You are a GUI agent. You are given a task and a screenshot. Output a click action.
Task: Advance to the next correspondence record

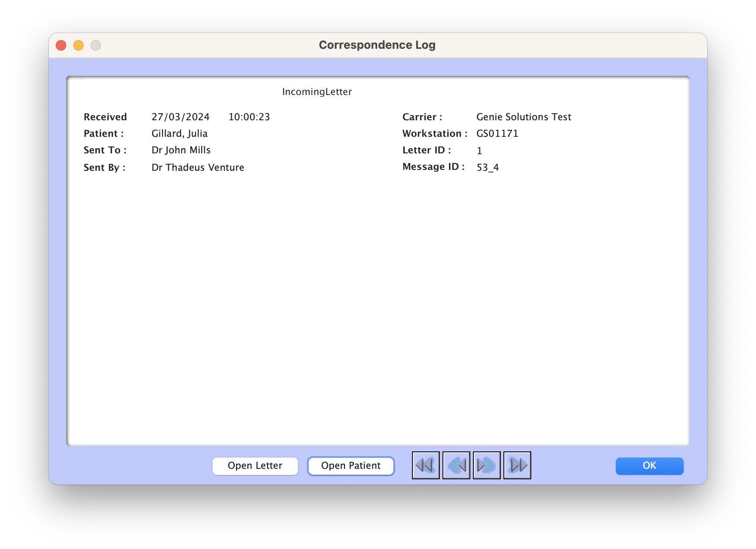pyautogui.click(x=486, y=465)
